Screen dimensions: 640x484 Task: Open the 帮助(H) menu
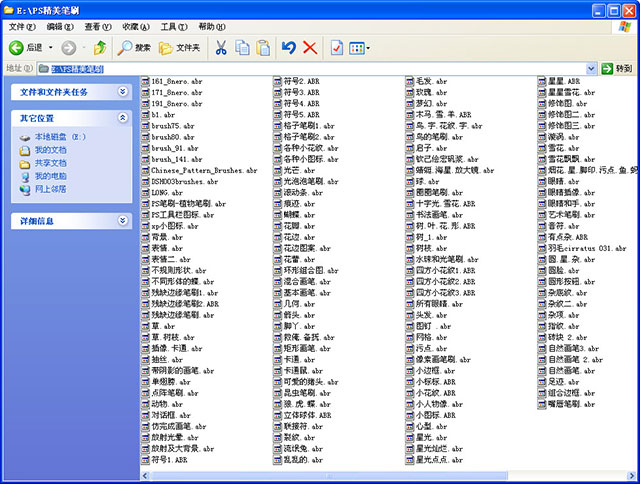[x=212, y=27]
